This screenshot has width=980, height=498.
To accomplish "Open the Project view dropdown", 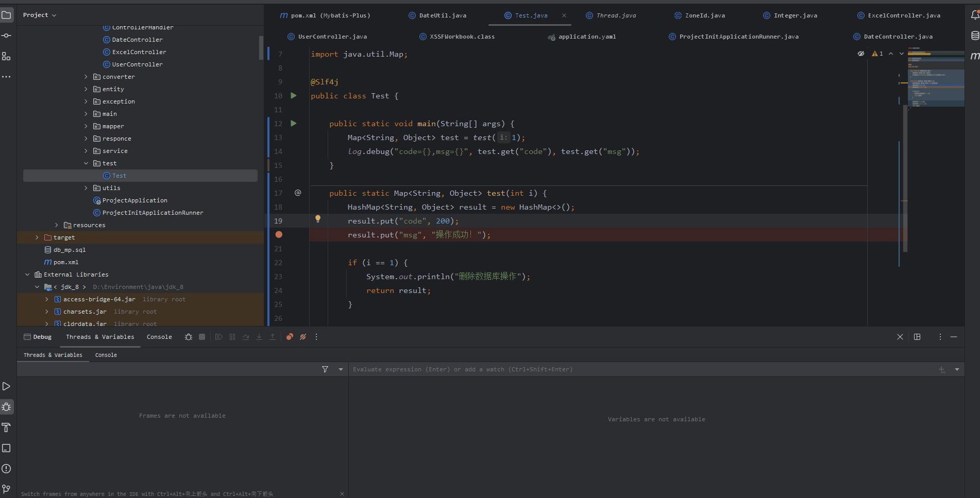I will click(x=39, y=15).
